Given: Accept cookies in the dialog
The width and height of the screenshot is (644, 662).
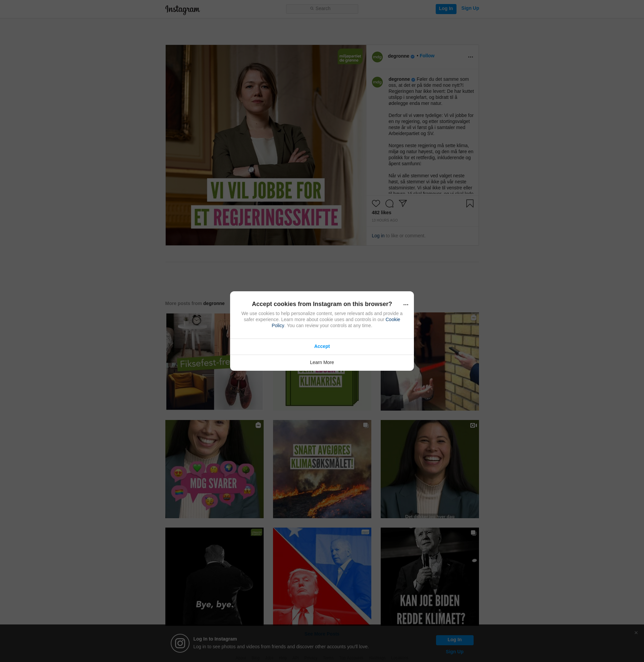Looking at the screenshot, I should pos(322,346).
